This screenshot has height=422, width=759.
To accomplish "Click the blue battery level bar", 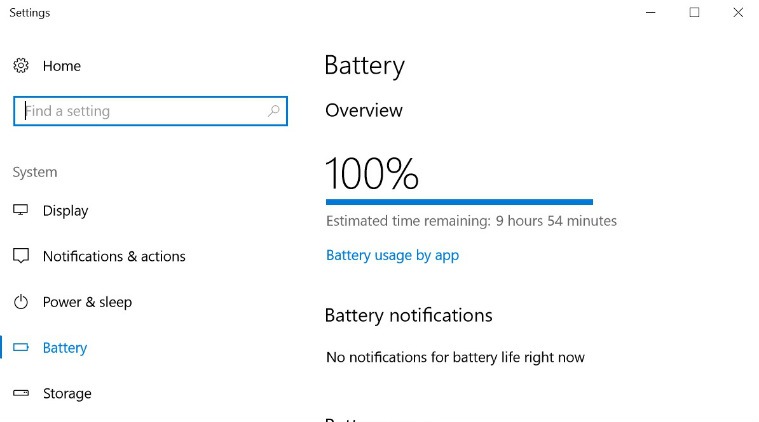I will pos(459,202).
